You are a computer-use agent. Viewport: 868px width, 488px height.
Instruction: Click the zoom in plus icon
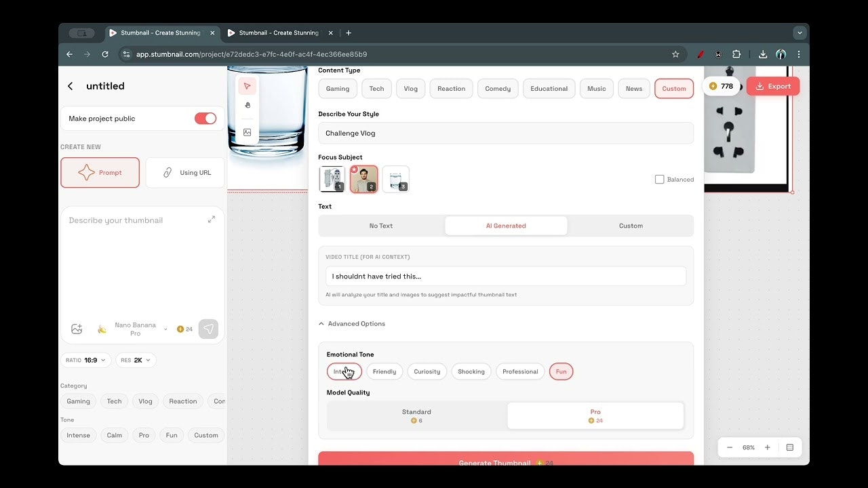pyautogui.click(x=768, y=447)
